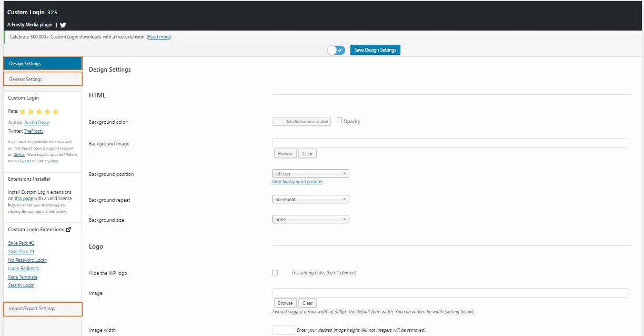This screenshot has height=336, width=644.
Task: Rate with the third star
Action: [39, 112]
